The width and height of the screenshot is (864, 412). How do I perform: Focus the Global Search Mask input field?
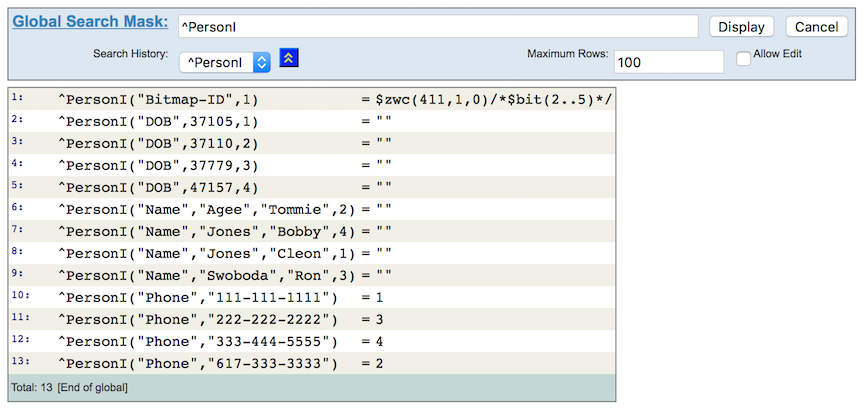[x=438, y=26]
